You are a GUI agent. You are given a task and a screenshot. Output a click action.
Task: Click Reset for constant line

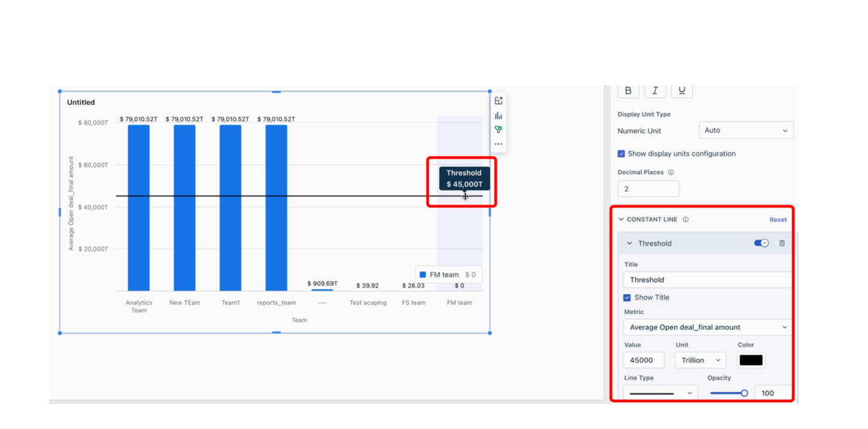point(778,220)
